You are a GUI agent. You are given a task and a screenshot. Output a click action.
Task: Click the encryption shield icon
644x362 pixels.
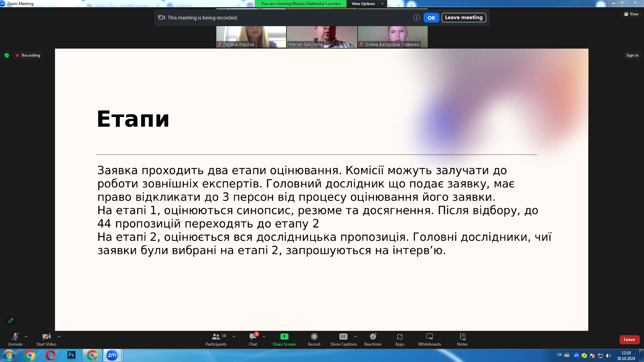click(7, 55)
